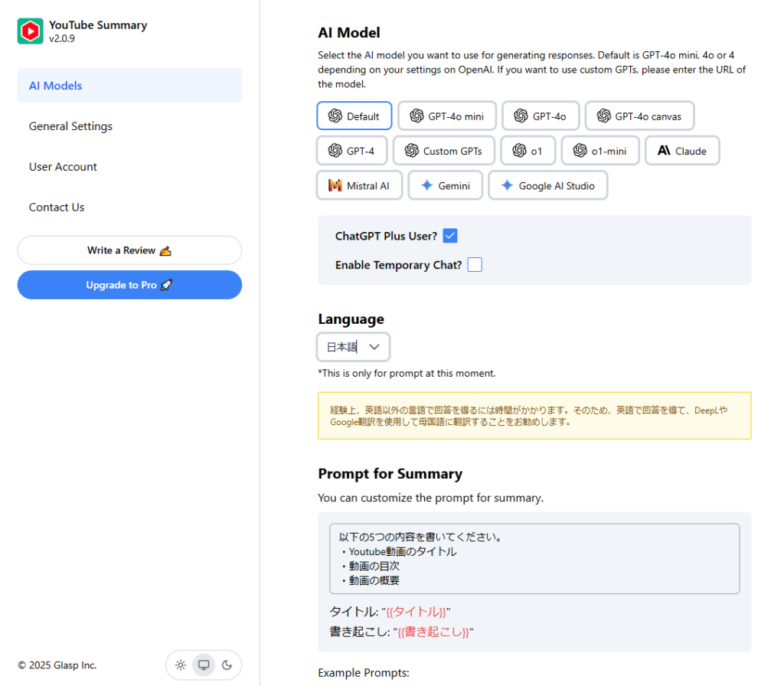Select system theme monitor icon
The height and width of the screenshot is (686, 784).
pos(204,665)
